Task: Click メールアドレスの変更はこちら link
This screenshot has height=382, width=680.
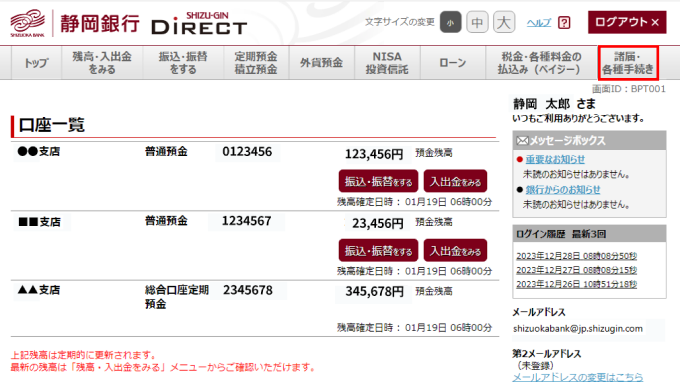Action: click(578, 377)
